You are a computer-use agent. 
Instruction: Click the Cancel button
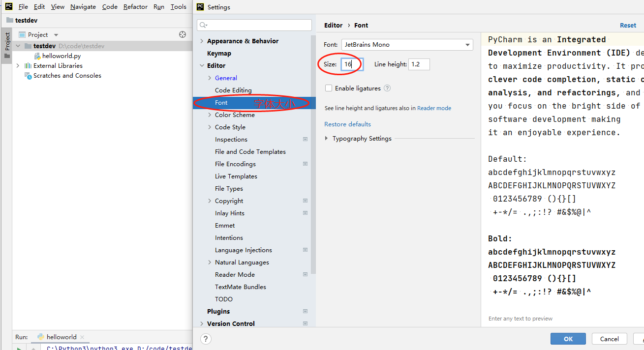coord(610,339)
